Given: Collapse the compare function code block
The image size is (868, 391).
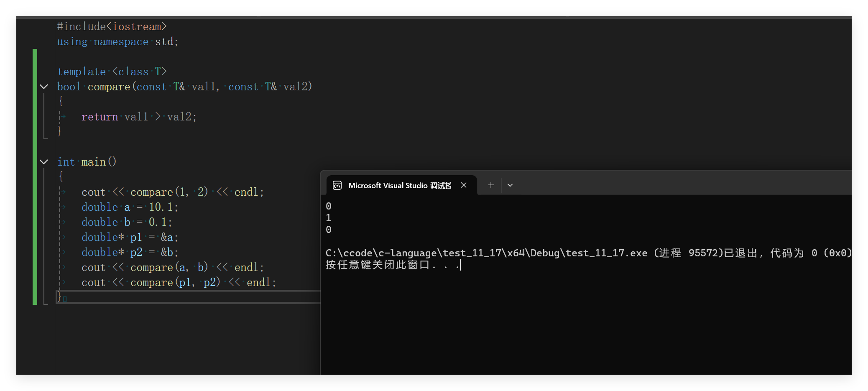Looking at the screenshot, I should [44, 87].
